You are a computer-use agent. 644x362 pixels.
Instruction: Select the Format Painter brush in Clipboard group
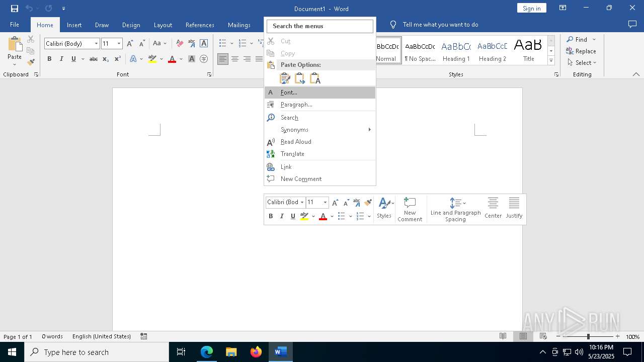[31, 62]
